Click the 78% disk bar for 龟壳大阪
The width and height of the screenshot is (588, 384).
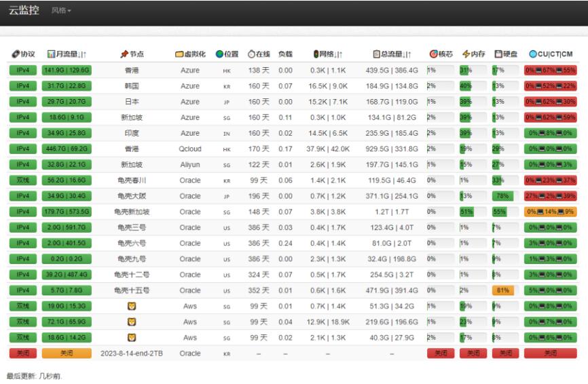(x=503, y=196)
